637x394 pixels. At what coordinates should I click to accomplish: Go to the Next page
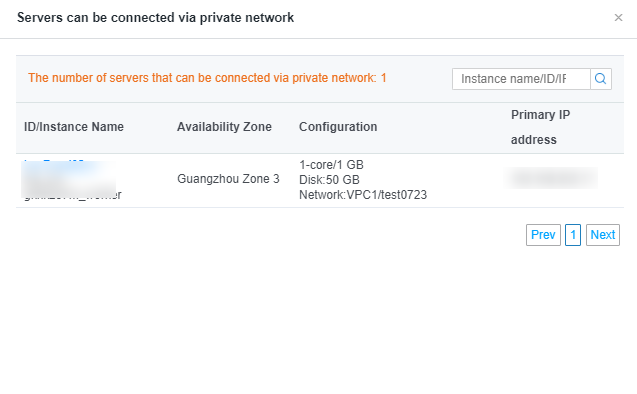click(603, 235)
